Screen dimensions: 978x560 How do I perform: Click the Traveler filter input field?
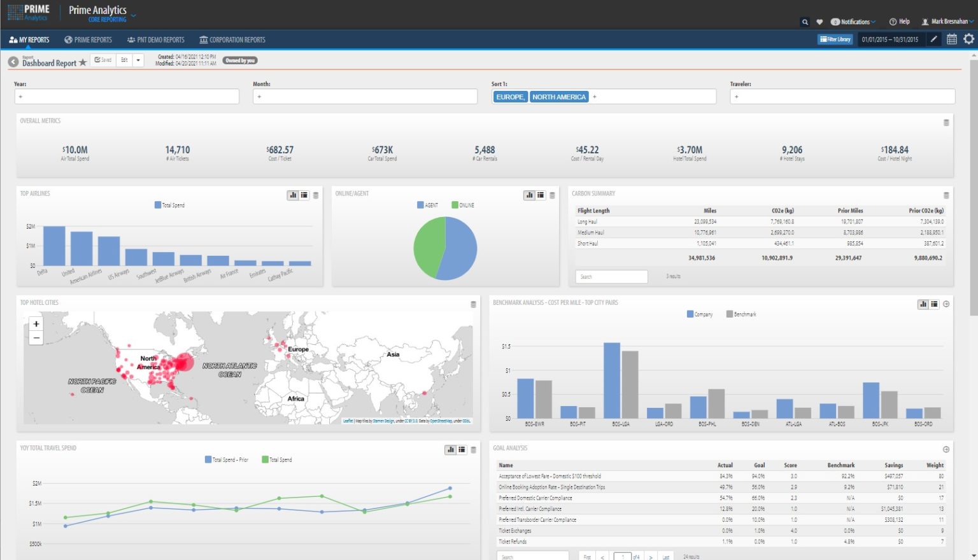(x=842, y=96)
